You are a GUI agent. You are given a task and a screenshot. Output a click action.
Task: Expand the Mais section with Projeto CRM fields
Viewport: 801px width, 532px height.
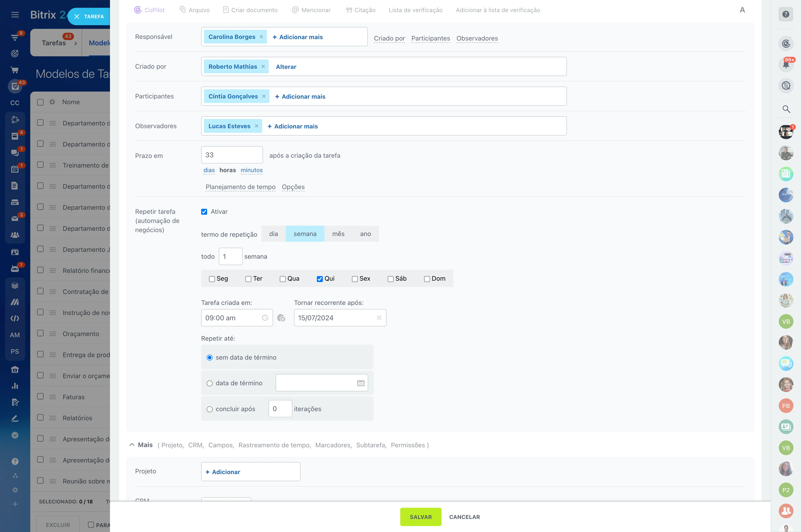pyautogui.click(x=131, y=445)
